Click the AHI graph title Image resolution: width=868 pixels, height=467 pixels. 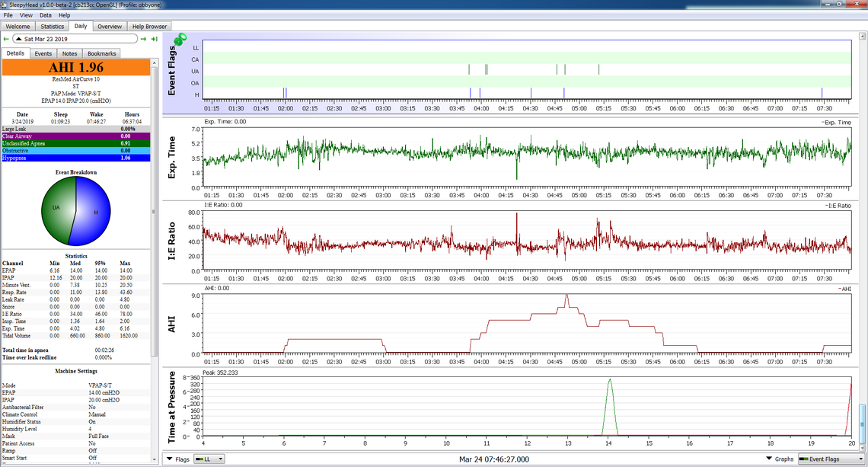[x=171, y=325]
